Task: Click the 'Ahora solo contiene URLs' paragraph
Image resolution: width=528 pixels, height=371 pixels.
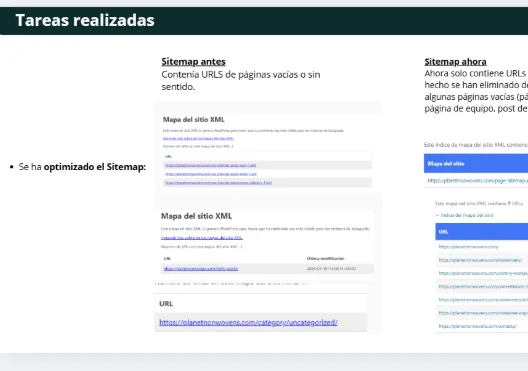Action: pyautogui.click(x=476, y=91)
